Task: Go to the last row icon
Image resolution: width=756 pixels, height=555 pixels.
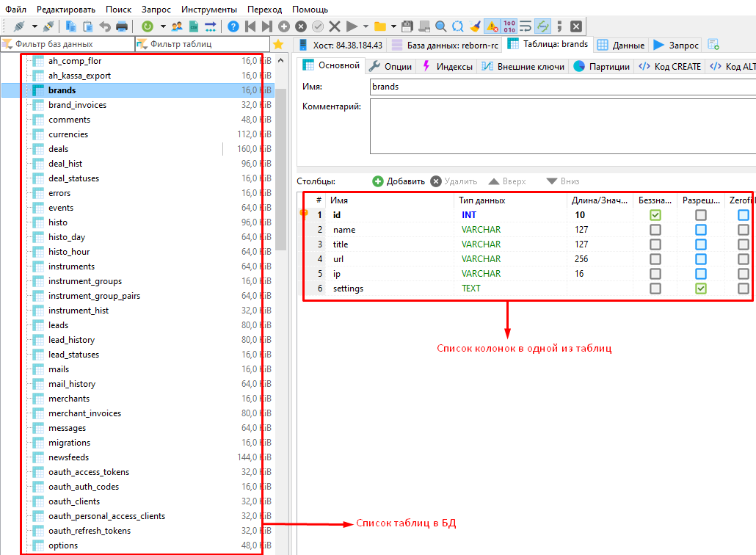Action: 266,26
